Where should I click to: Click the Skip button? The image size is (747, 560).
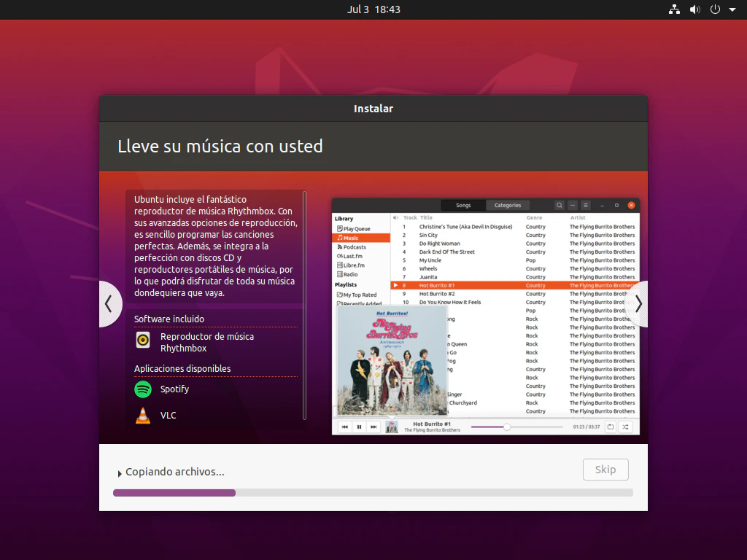point(605,470)
